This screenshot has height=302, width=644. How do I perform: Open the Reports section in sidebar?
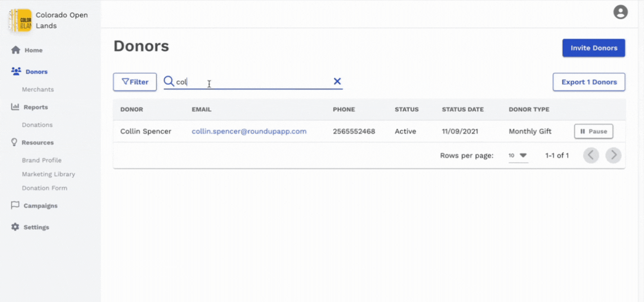36,107
